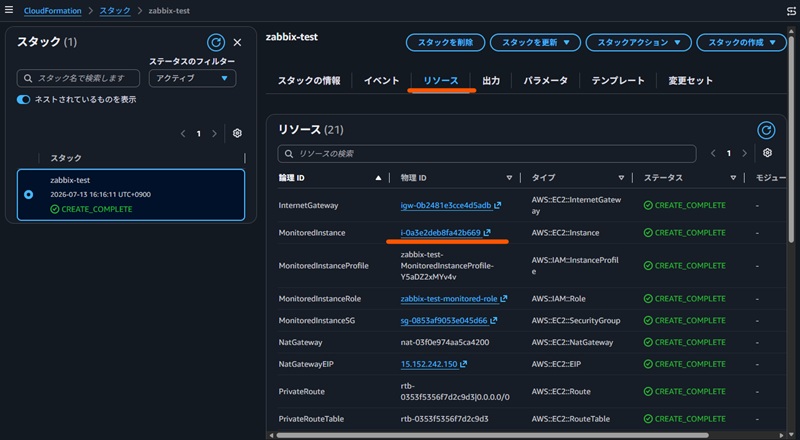800x440 pixels.
Task: Switch to リソース tab
Action: click(441, 81)
